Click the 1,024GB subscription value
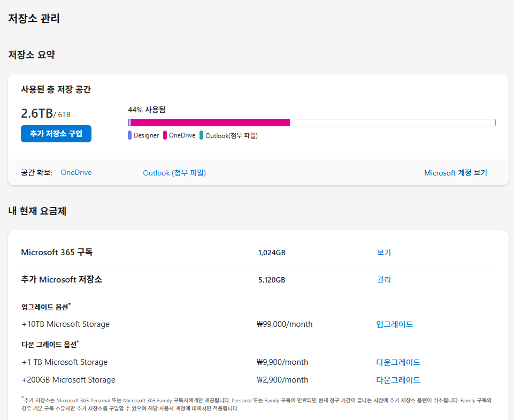The height and width of the screenshot is (420, 514). (x=272, y=253)
